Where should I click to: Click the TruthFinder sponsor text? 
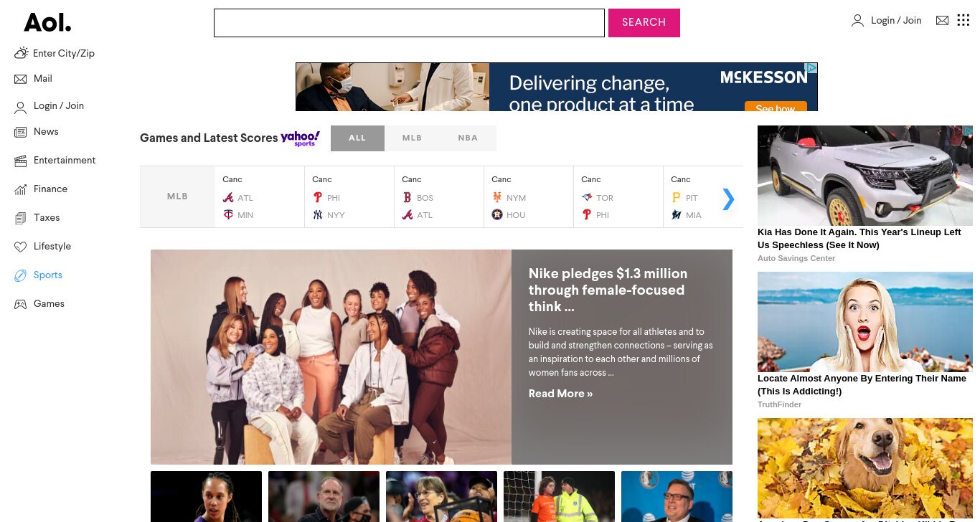pyautogui.click(x=780, y=404)
